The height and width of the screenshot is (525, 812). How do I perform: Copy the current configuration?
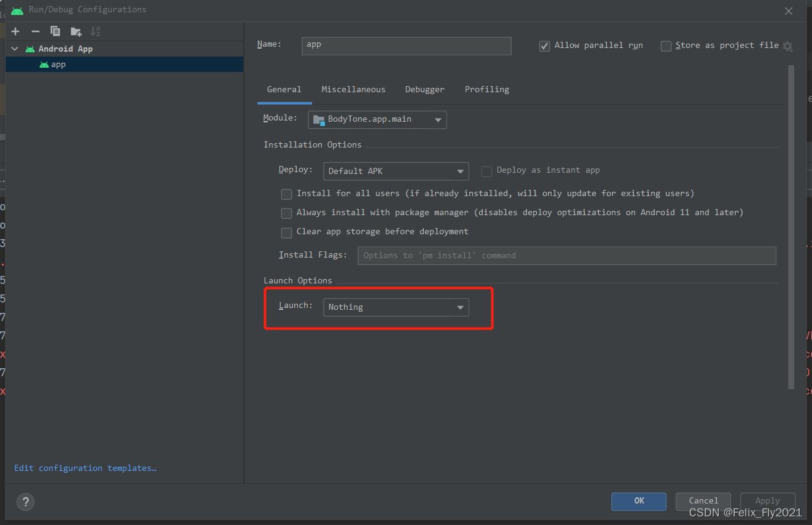point(55,31)
